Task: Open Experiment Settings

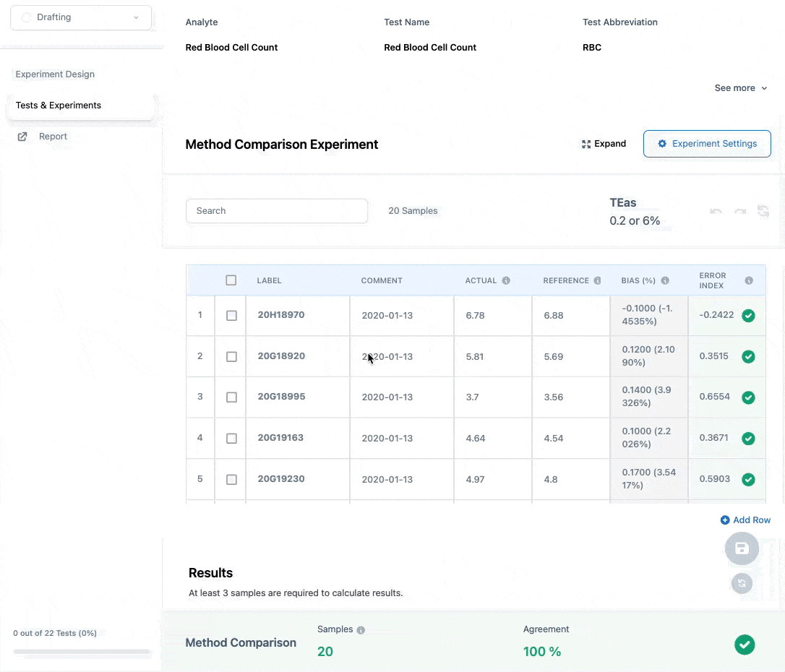Action: [707, 144]
